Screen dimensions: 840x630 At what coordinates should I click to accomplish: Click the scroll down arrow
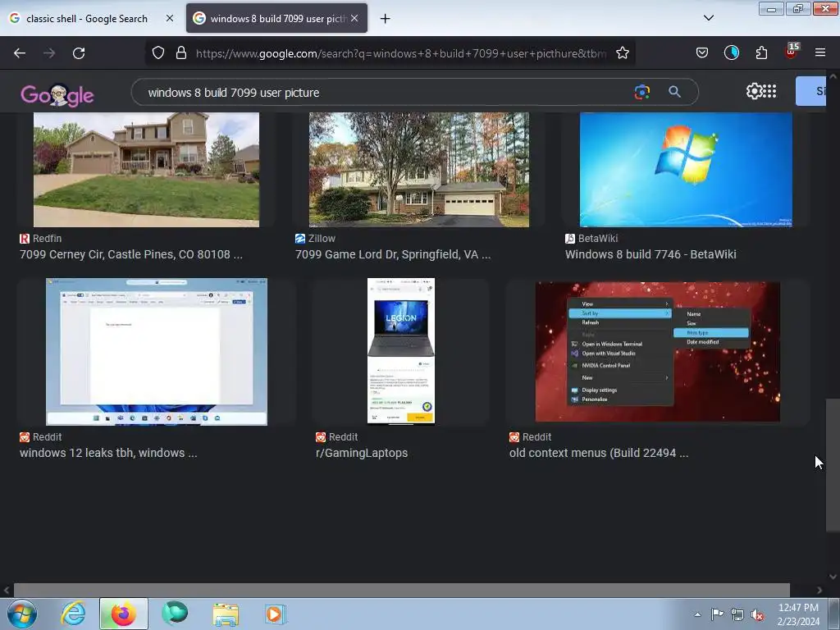click(833, 577)
